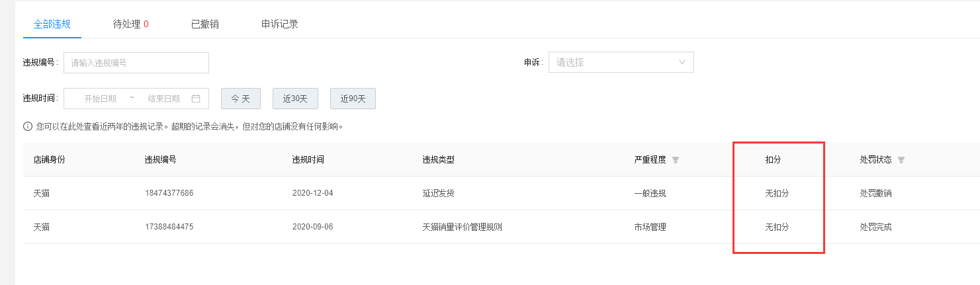Select violation number 18474377686
The height and width of the screenshot is (285, 980).
169,193
